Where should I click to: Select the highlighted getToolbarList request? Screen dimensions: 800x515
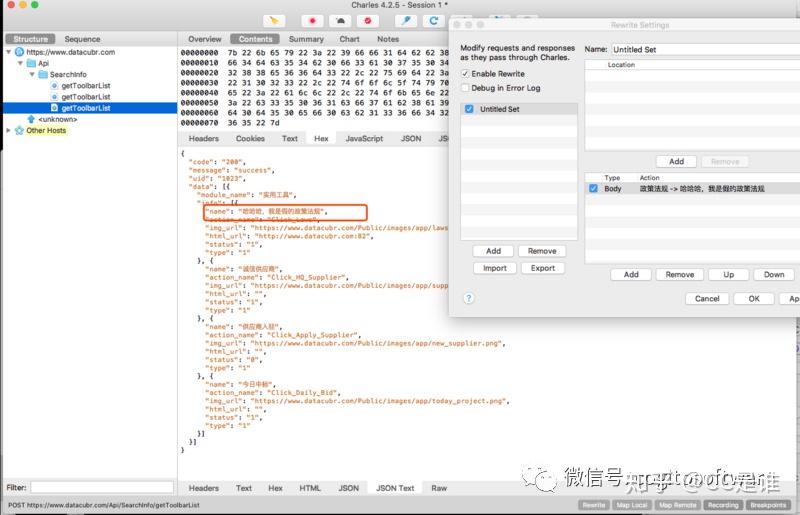(x=90, y=108)
